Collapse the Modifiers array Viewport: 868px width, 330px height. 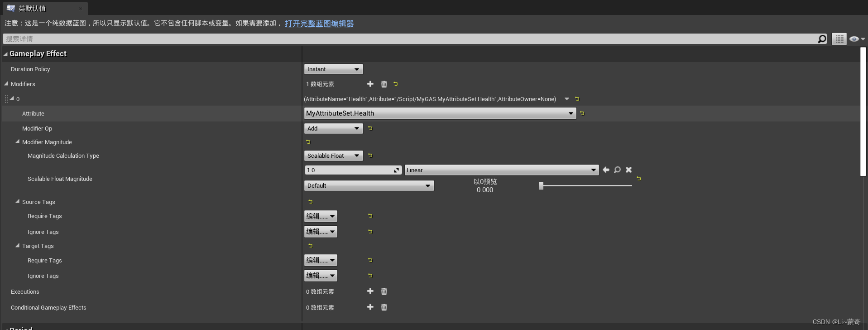pyautogui.click(x=6, y=84)
